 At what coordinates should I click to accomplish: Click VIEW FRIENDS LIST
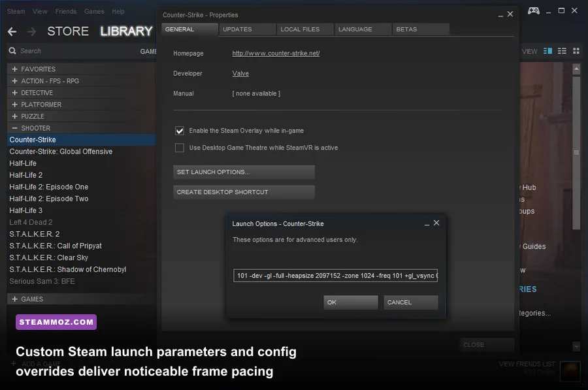[527, 364]
